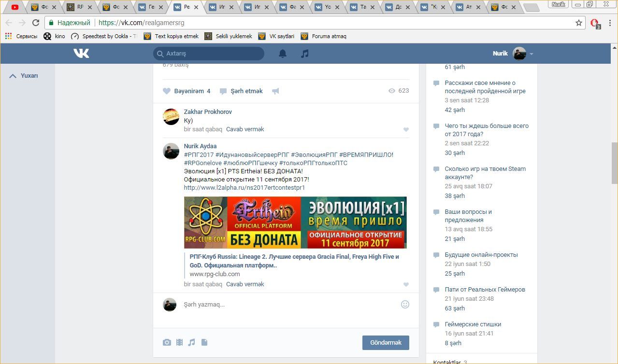Bookmark this page with the star icon
Viewport: 618px width, 364px height.
(x=579, y=23)
